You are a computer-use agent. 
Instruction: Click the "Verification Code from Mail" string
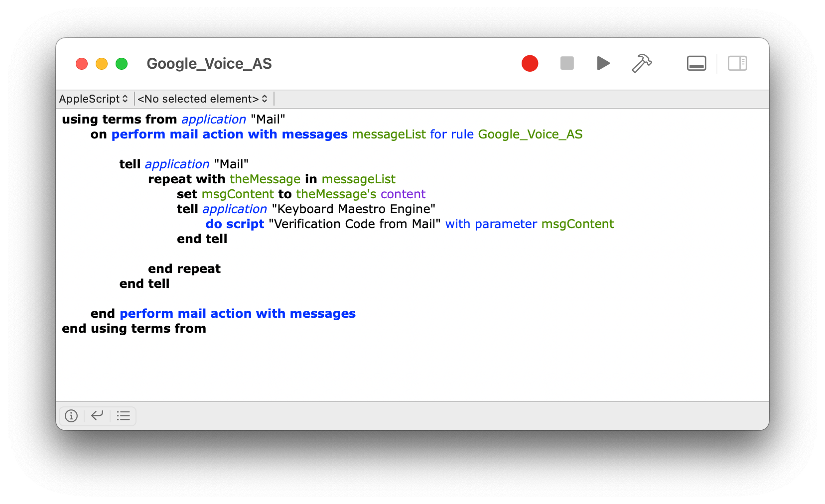point(355,224)
